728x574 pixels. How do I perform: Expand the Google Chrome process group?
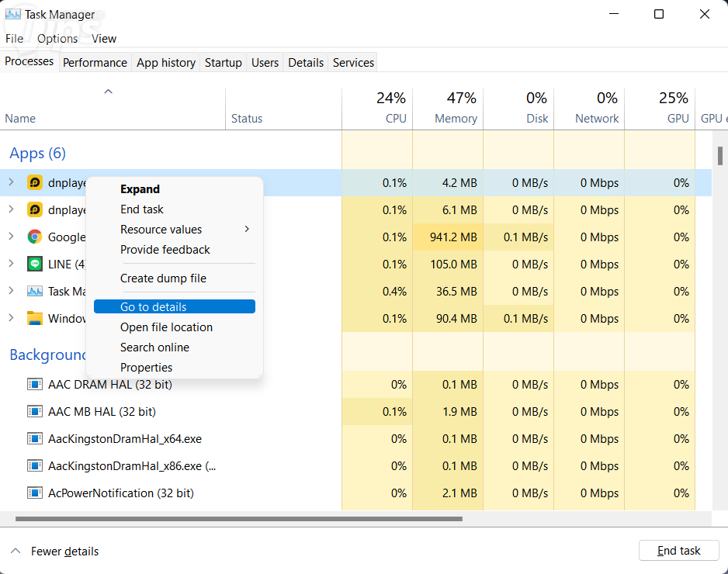click(11, 237)
